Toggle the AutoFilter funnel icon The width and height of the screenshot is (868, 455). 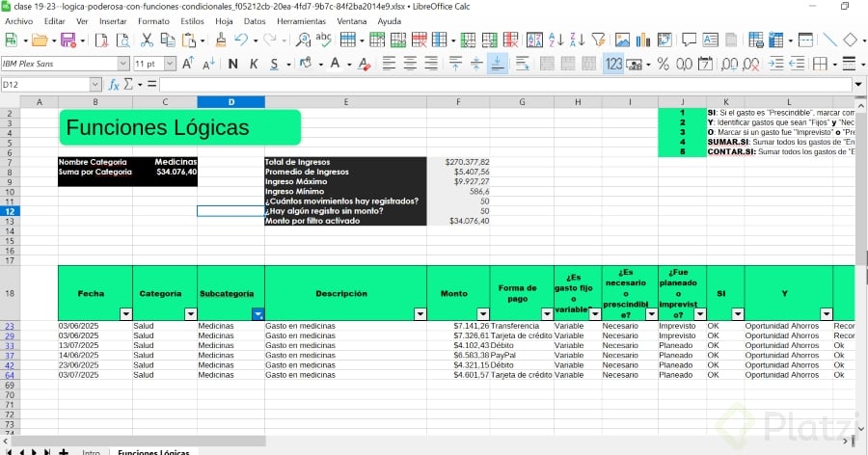click(x=598, y=40)
